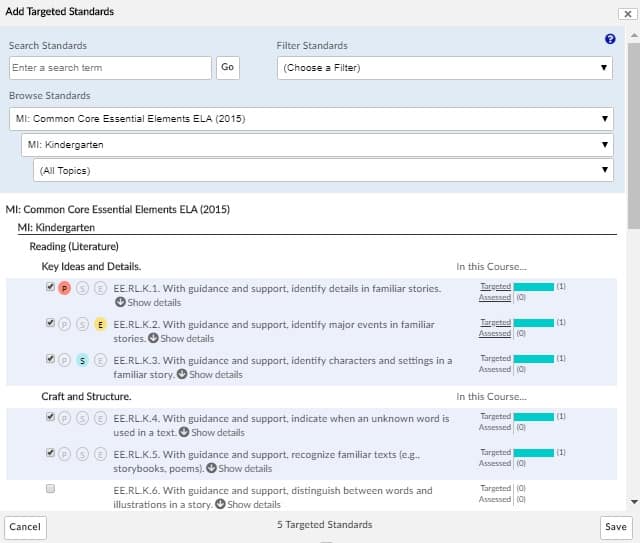This screenshot has height=543, width=640.
Task: Show details for EE.RL.K.2
Action: 181,338
